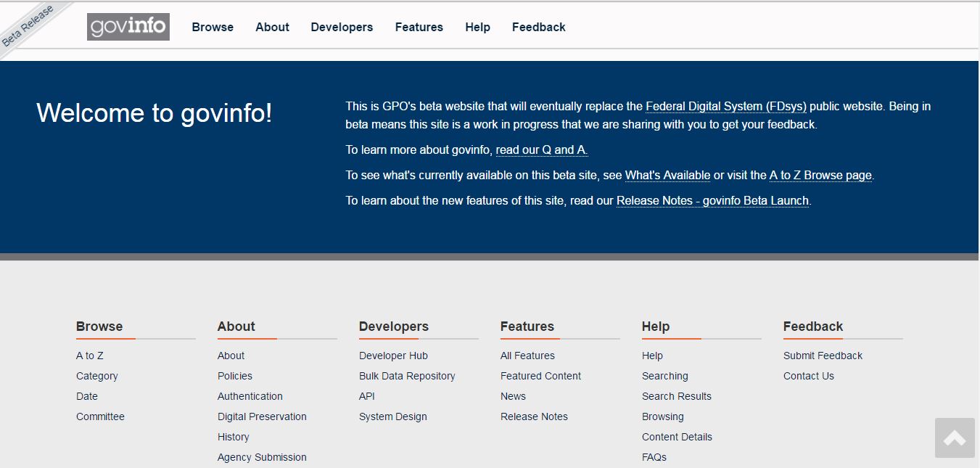This screenshot has width=980, height=468.
Task: Open Content Details help link
Action: pos(677,437)
